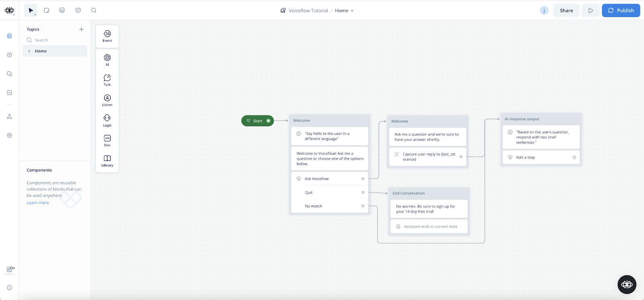Open the Talk step menu
644x300 pixels.
(107, 80)
